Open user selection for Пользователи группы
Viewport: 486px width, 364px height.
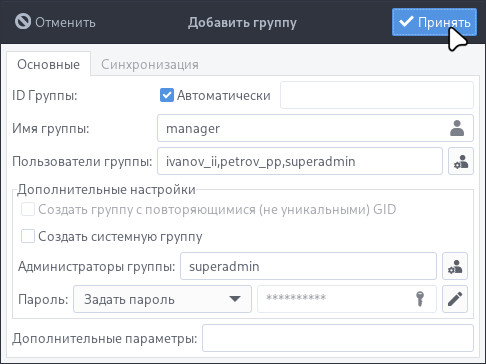(461, 161)
